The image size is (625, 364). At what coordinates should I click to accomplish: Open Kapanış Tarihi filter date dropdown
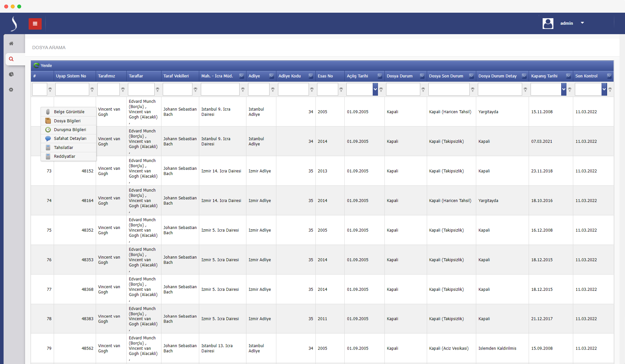(564, 89)
